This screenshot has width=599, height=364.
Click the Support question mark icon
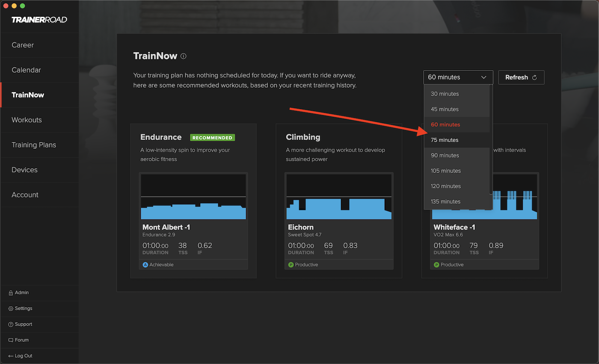11,324
